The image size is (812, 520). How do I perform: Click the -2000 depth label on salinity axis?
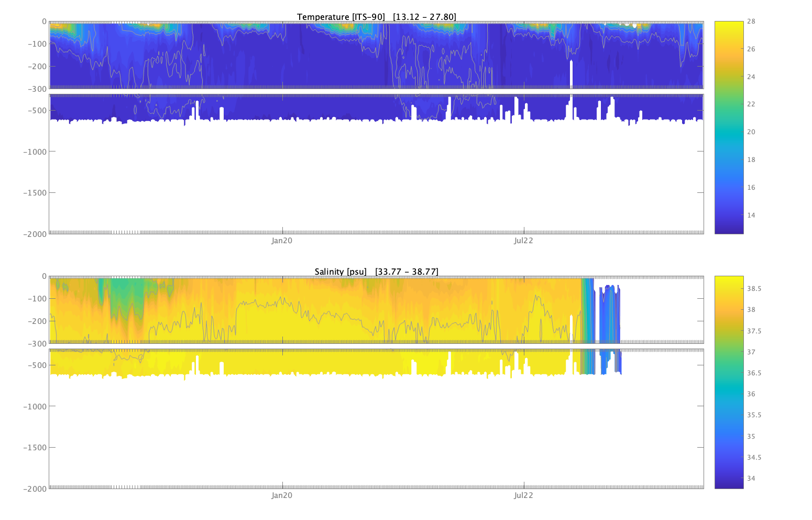point(35,489)
